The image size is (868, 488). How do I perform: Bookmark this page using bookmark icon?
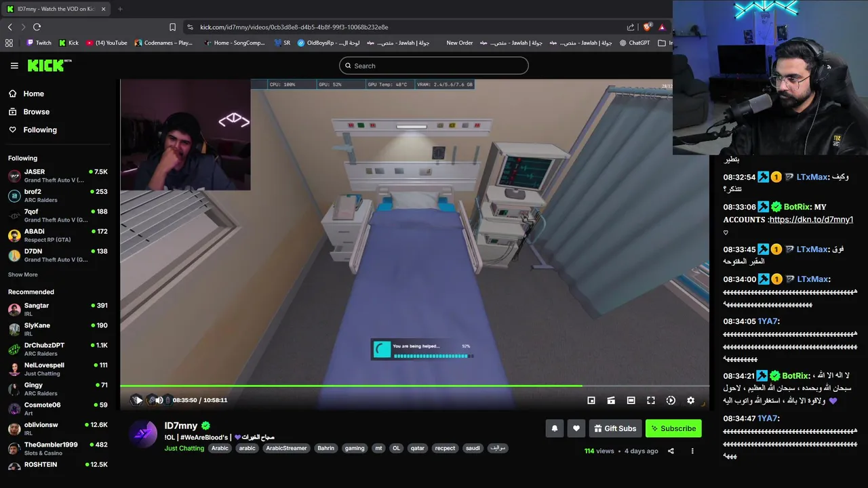click(x=172, y=27)
